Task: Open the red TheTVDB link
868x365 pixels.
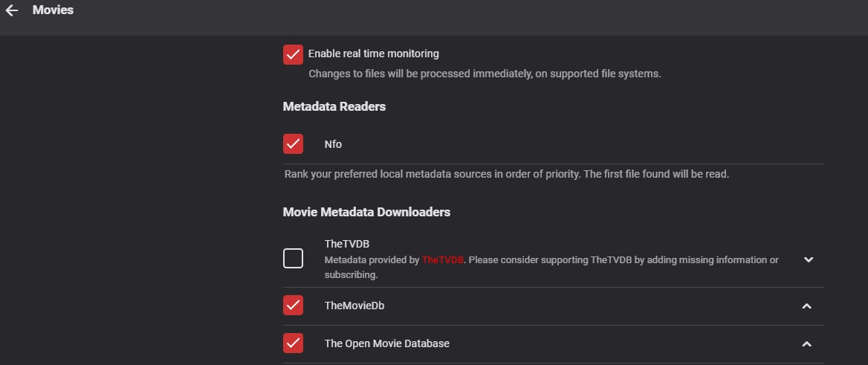Action: (x=443, y=260)
